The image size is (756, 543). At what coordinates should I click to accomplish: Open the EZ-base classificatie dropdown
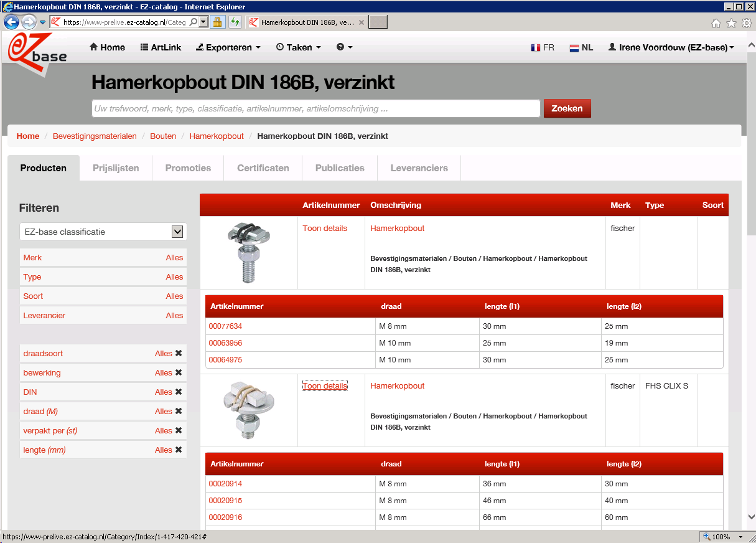[103, 232]
